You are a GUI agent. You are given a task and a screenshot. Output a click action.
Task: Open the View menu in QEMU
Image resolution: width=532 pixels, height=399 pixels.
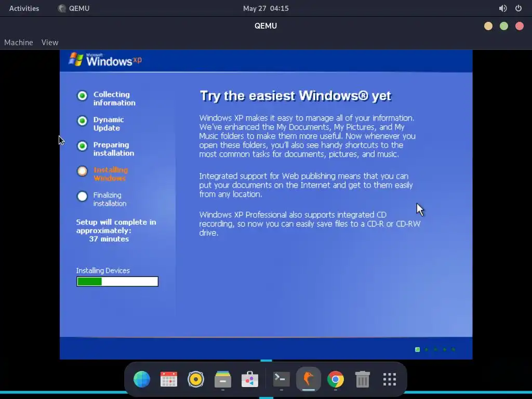coord(50,43)
